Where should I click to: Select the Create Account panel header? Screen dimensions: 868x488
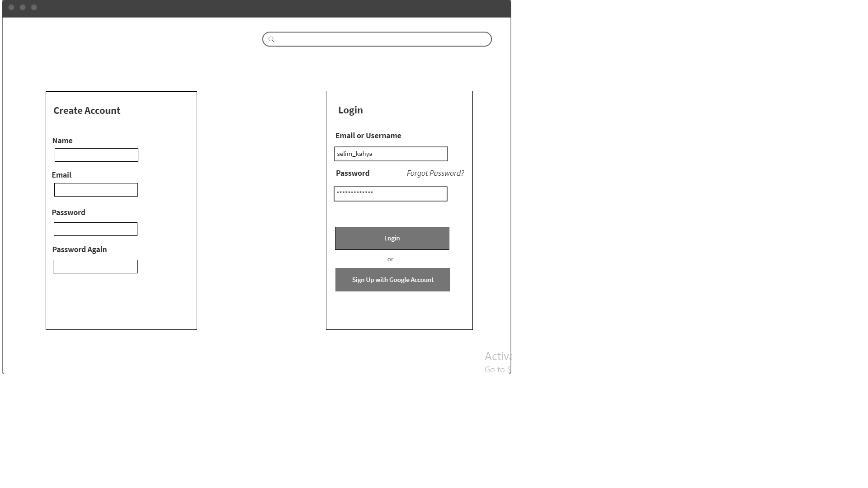point(86,110)
